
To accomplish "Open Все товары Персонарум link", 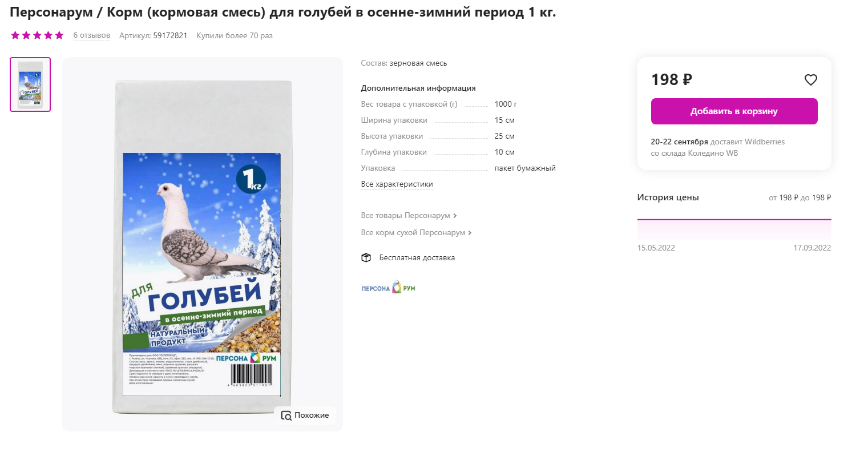I will tap(405, 216).
